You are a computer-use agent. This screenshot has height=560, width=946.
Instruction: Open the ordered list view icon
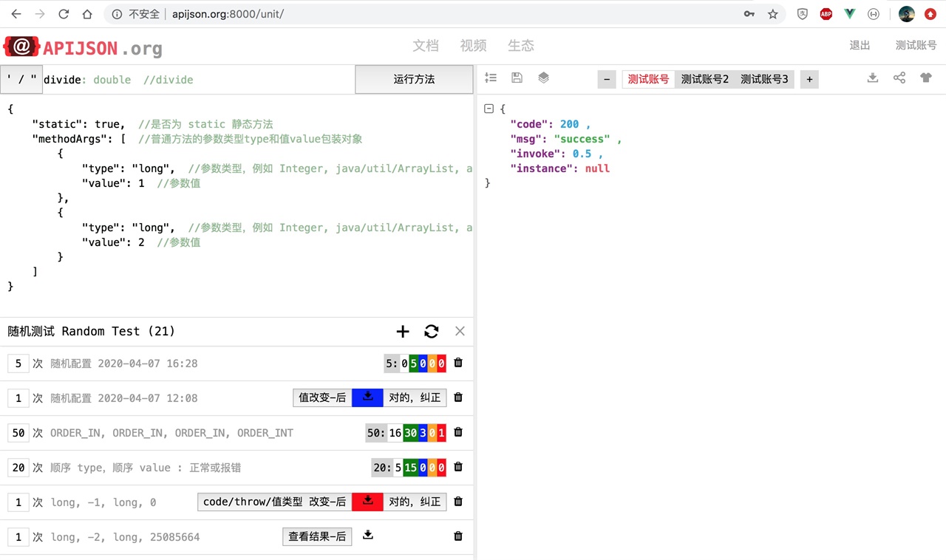point(491,78)
